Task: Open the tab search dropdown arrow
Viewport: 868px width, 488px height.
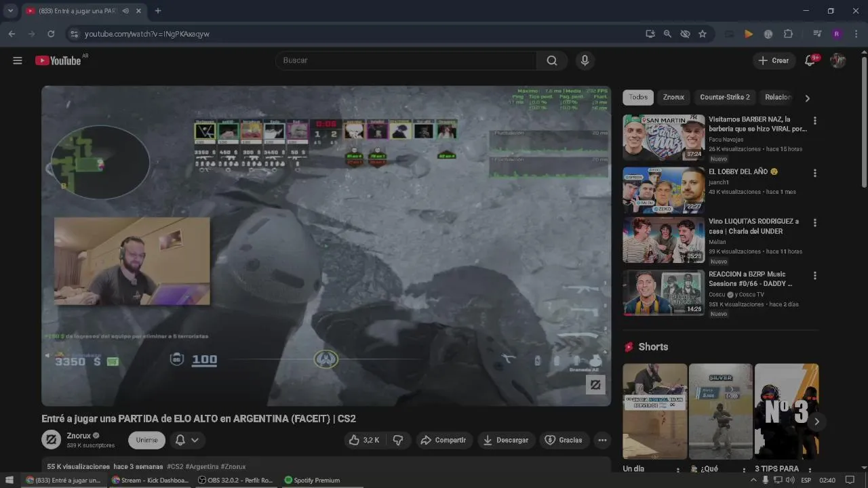Action: (x=10, y=11)
